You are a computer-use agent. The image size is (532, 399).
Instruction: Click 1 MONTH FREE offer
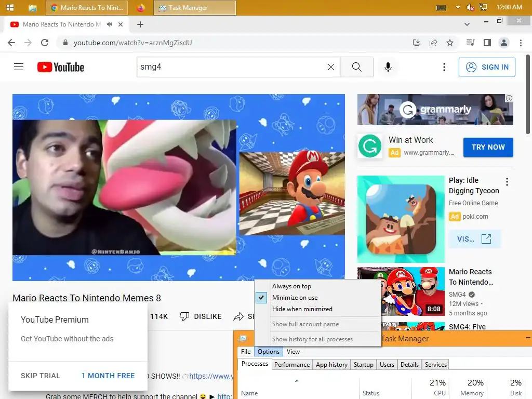click(x=108, y=376)
